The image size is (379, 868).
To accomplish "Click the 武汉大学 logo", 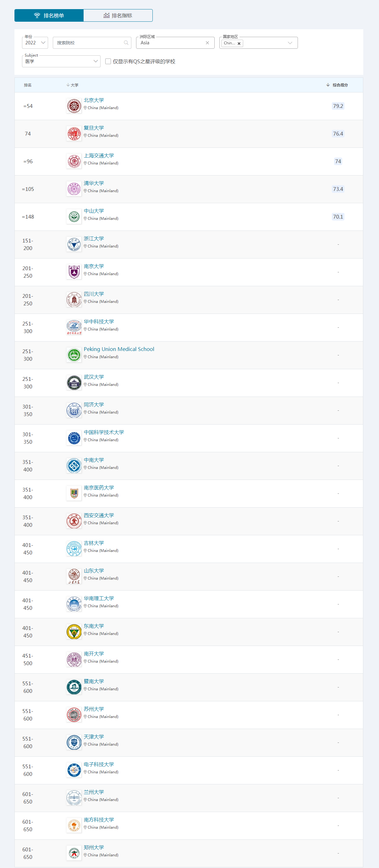I will [x=74, y=383].
